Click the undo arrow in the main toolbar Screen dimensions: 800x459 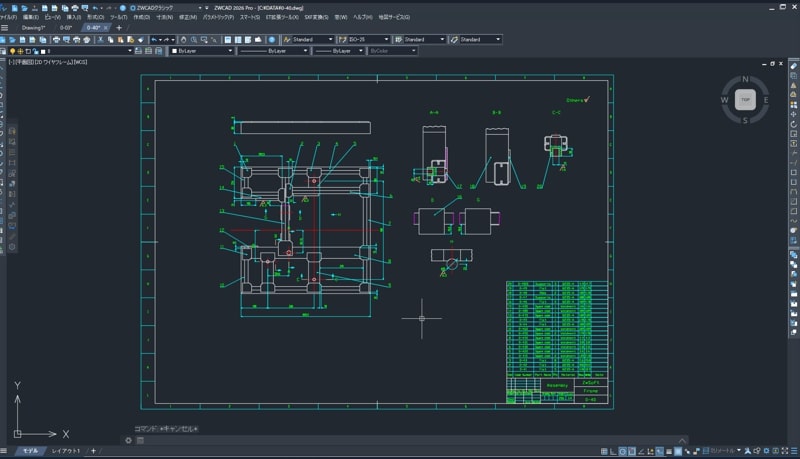(x=156, y=39)
